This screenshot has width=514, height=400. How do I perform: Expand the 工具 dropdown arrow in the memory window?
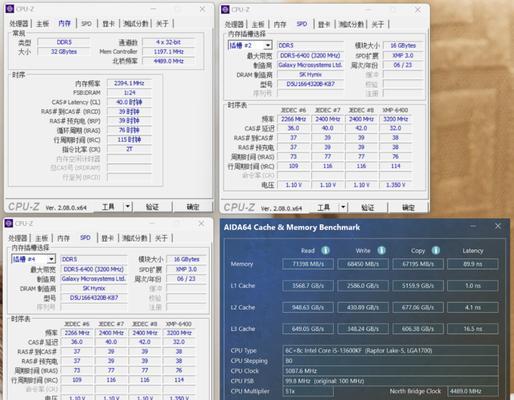128,206
